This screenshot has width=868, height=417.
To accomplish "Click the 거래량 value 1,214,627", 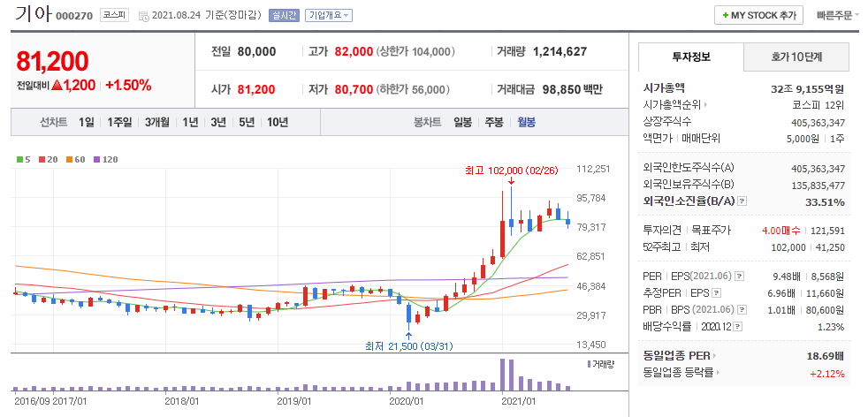I will click(x=560, y=52).
